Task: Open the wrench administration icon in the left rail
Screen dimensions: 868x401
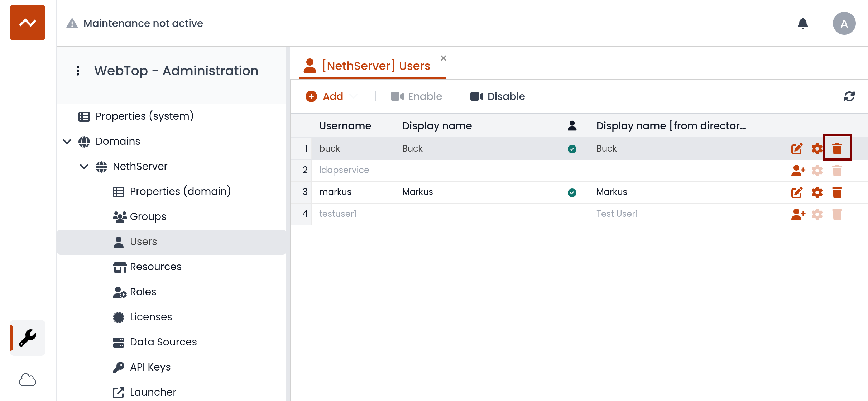Action: point(28,338)
